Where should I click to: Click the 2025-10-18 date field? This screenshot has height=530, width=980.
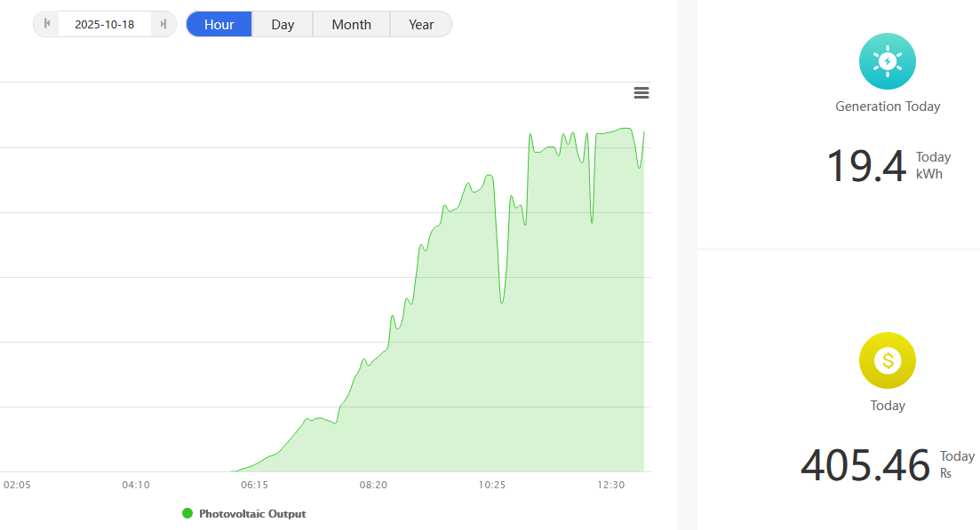coord(104,24)
